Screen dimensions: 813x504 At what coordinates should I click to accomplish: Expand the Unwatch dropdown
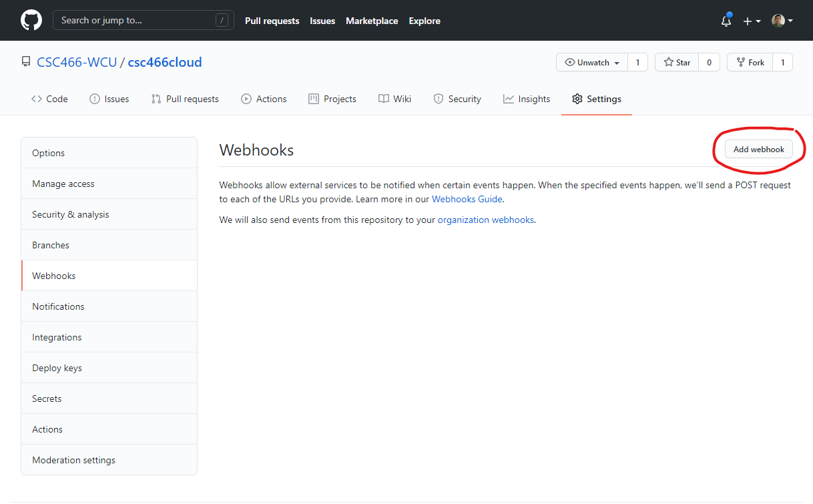592,62
